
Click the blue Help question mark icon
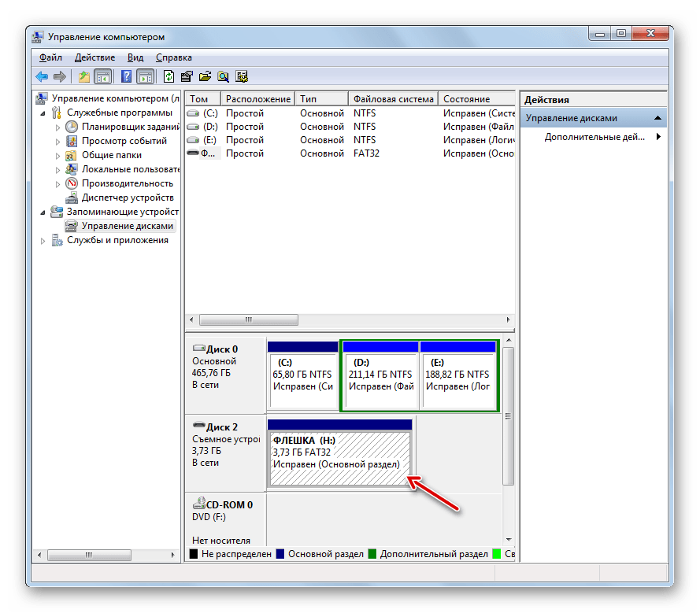(x=126, y=76)
